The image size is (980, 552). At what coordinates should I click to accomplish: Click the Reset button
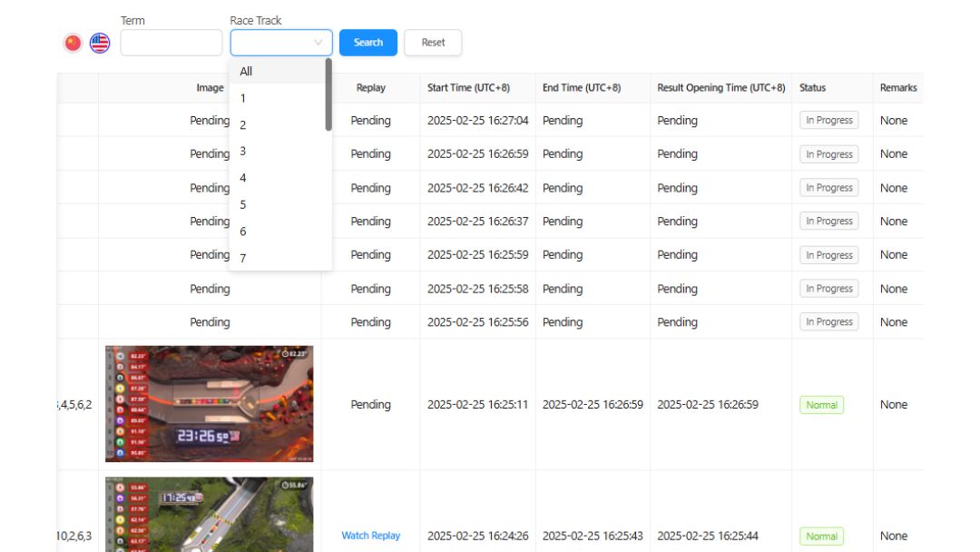(x=433, y=43)
